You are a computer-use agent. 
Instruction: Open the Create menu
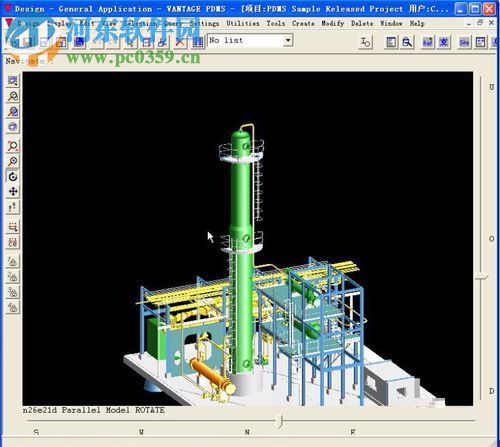click(x=303, y=23)
